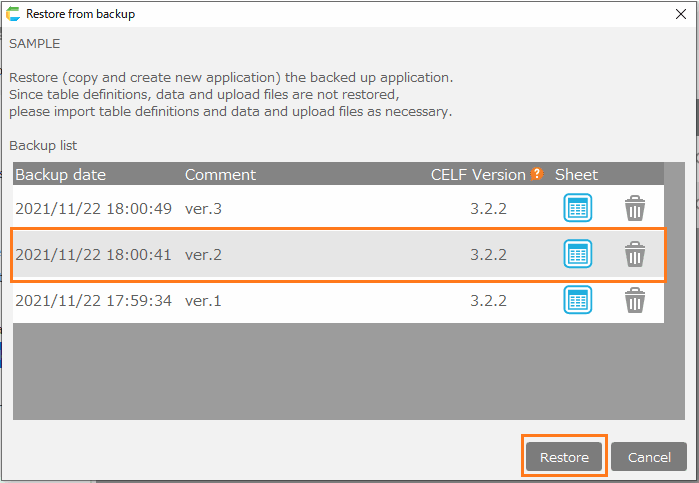
Task: Close the Restore from backup window
Action: (680, 14)
